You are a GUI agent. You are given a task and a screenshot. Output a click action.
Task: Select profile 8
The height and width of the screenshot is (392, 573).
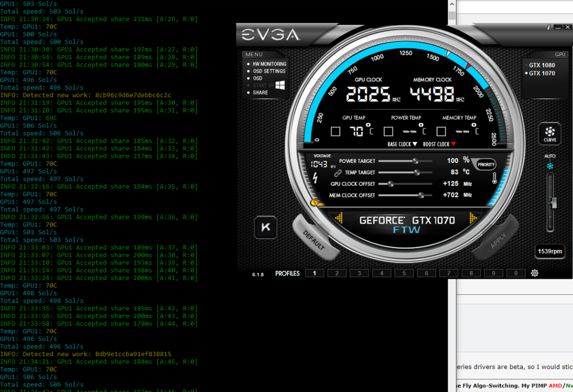coord(471,273)
